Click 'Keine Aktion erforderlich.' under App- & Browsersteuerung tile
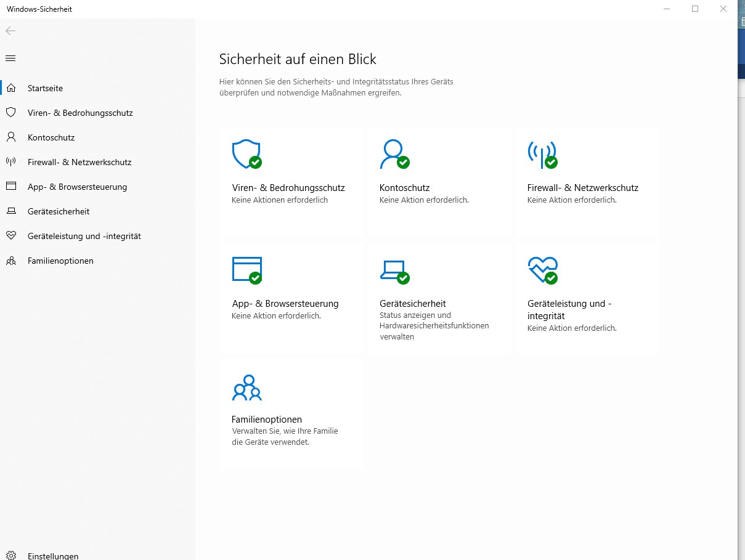The height and width of the screenshot is (560, 745). (276, 316)
